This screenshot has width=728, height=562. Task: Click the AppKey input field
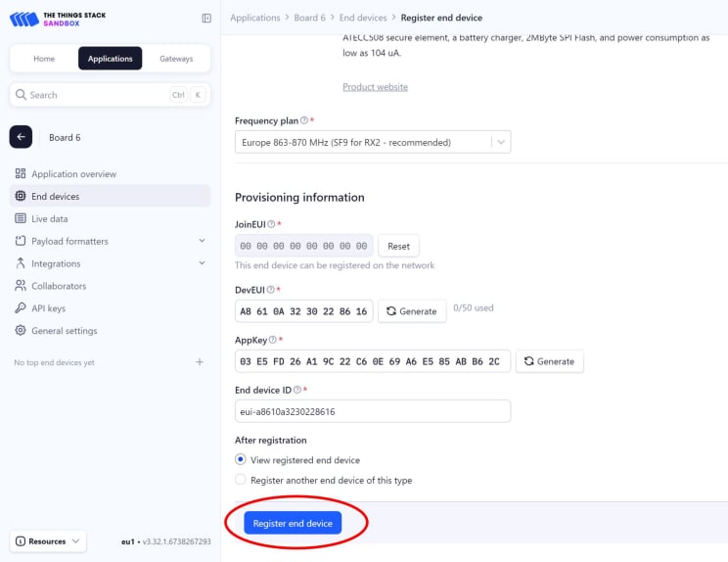coord(373,361)
